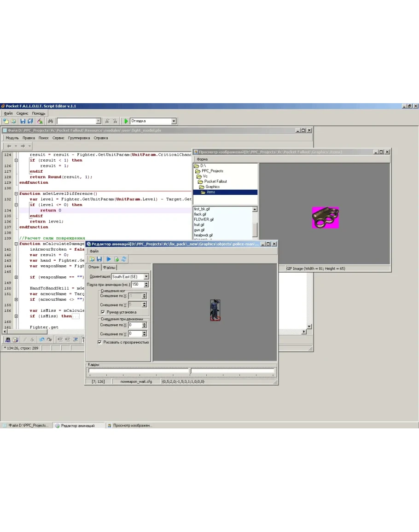419x532 pixels.
Task: Click the save icon in the animation editor toolbar
Action: click(x=99, y=259)
